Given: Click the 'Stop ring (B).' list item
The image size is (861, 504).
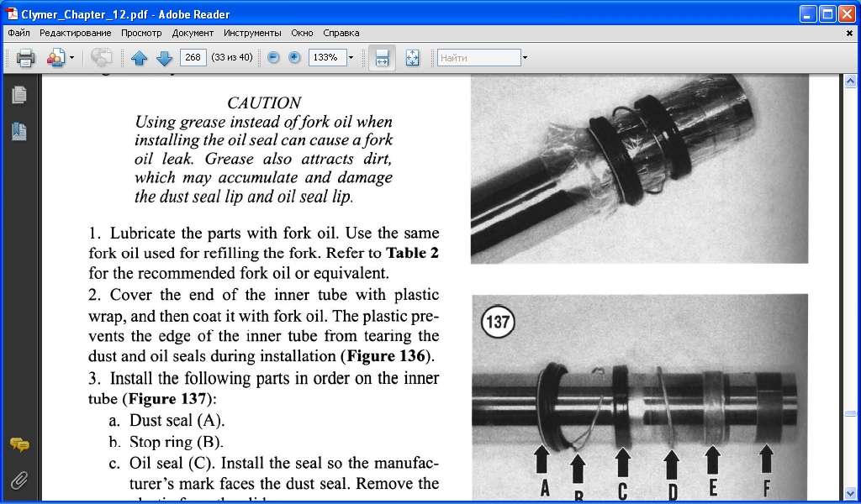Looking at the screenshot, I should (x=176, y=442).
